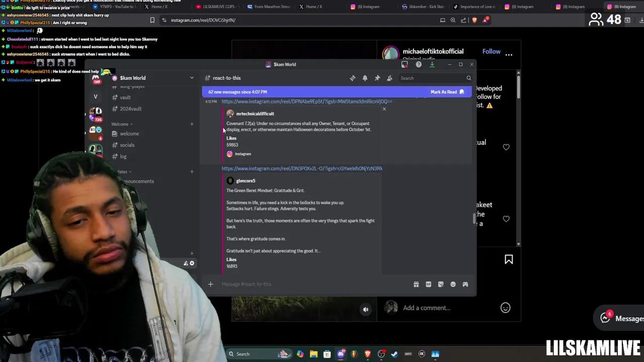
Task: Follow michaeloftiktokofficial on Instagram
Action: click(x=492, y=51)
